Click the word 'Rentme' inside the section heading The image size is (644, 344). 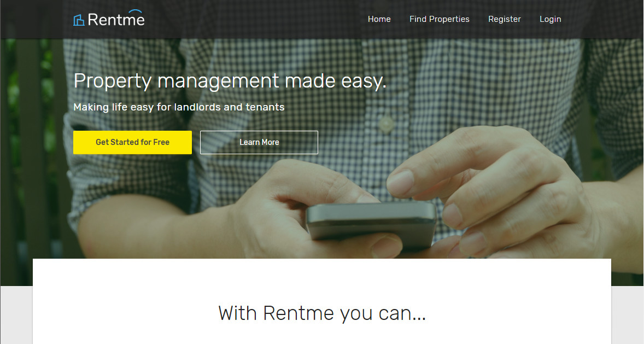pos(298,313)
